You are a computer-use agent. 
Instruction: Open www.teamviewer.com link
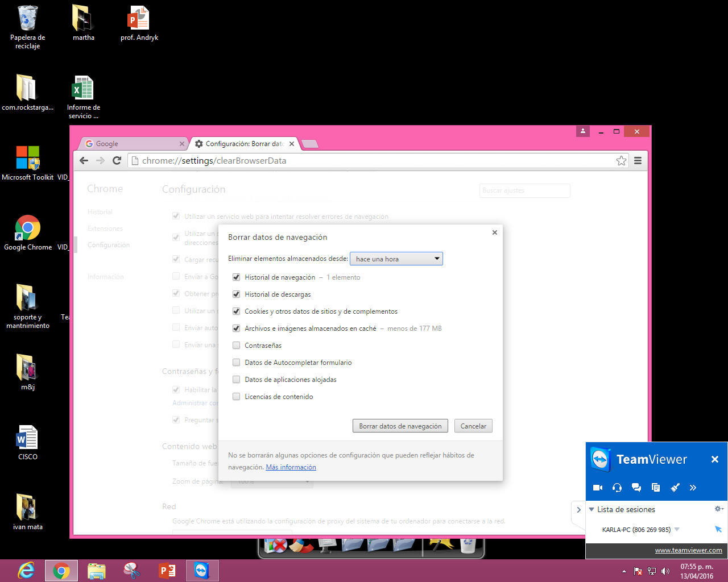point(688,550)
